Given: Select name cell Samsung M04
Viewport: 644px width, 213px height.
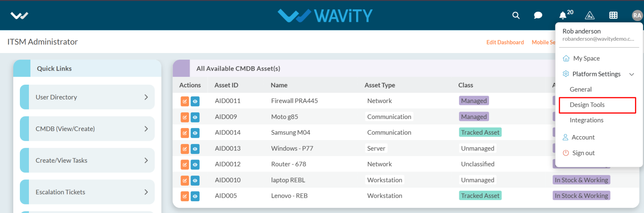Looking at the screenshot, I should click(291, 132).
